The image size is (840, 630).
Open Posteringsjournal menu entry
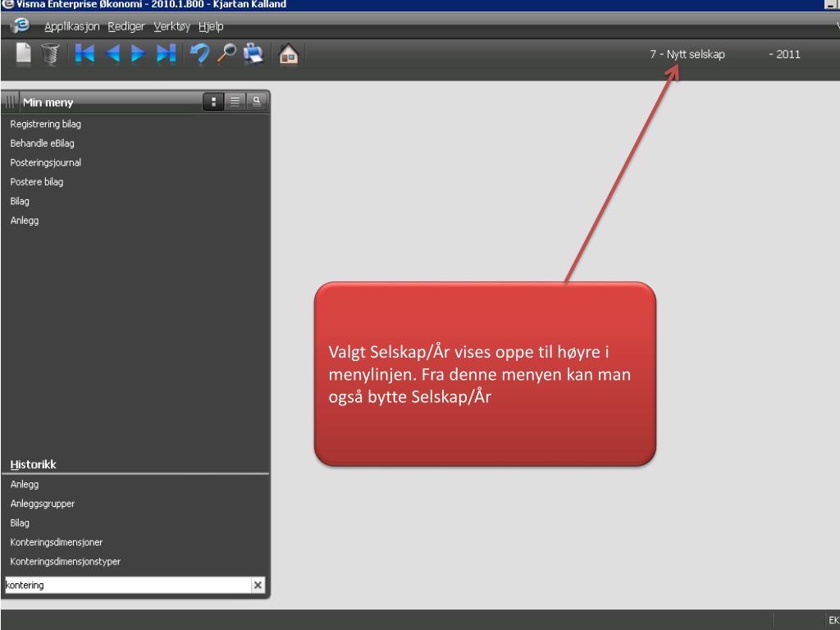click(x=46, y=162)
